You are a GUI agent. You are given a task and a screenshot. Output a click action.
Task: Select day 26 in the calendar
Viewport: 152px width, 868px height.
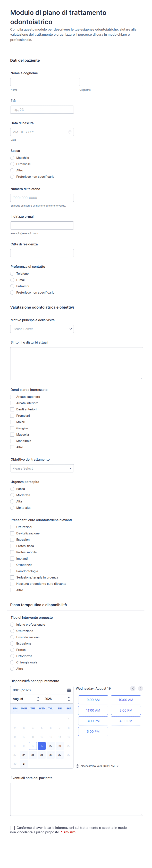point(42,755)
